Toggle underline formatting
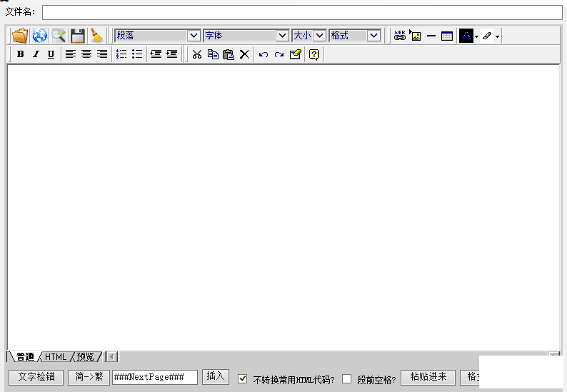The width and height of the screenshot is (567, 392). click(x=51, y=54)
